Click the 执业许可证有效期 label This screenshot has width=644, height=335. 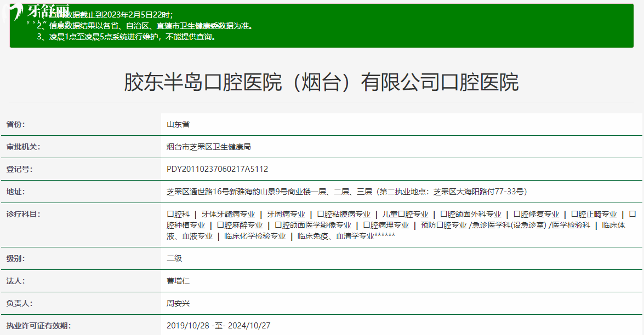coord(38,326)
